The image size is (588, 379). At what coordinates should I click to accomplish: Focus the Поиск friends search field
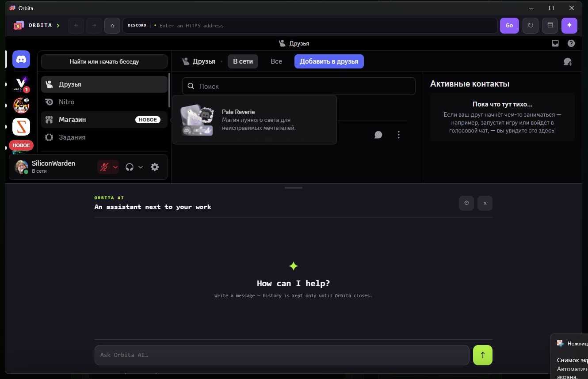[x=299, y=86]
